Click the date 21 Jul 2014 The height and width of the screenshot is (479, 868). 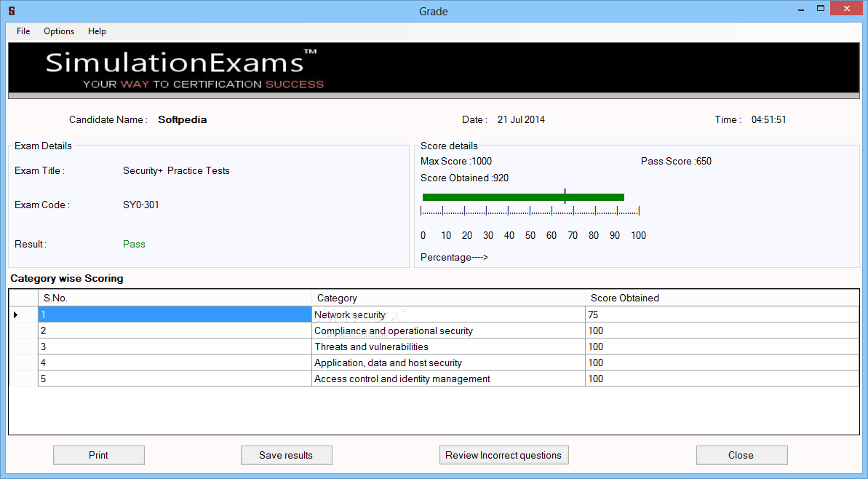[x=521, y=119]
